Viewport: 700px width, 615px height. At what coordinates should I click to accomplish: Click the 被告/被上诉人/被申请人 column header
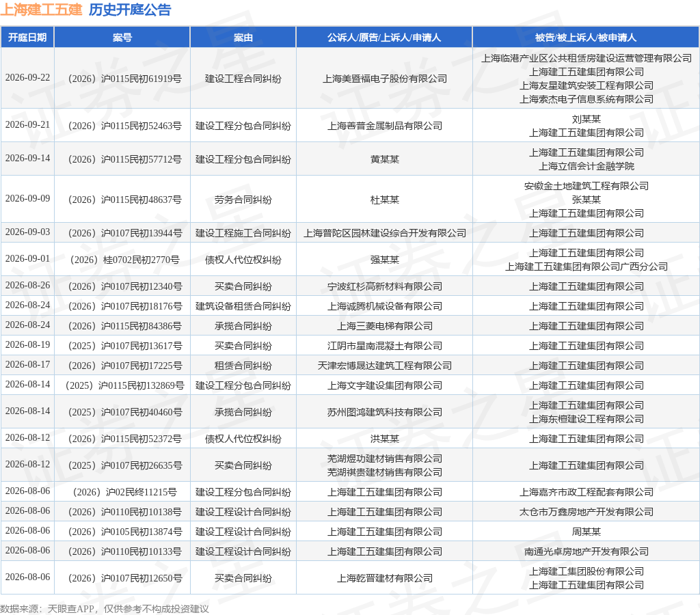coord(586,38)
